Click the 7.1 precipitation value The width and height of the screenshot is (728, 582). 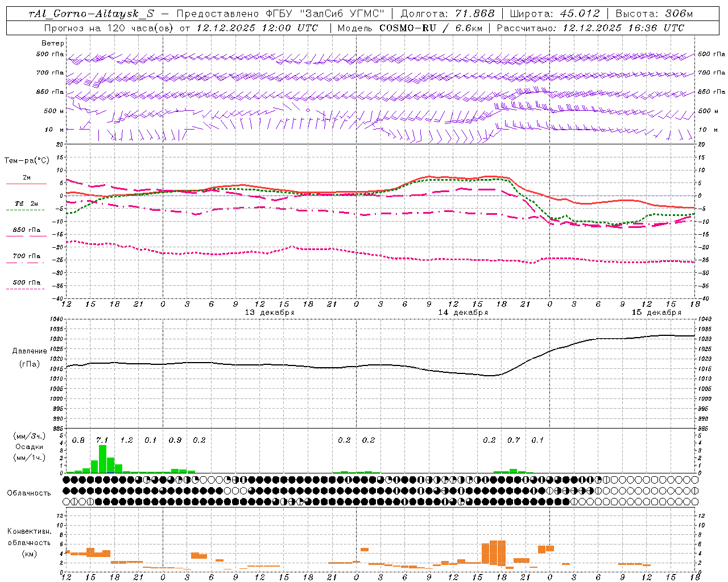click(x=102, y=440)
